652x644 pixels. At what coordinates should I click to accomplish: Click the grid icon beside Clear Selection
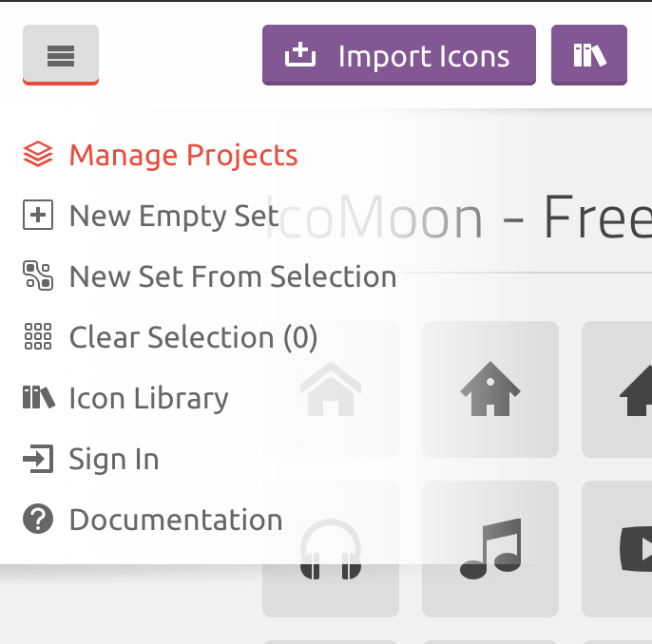pyautogui.click(x=38, y=336)
